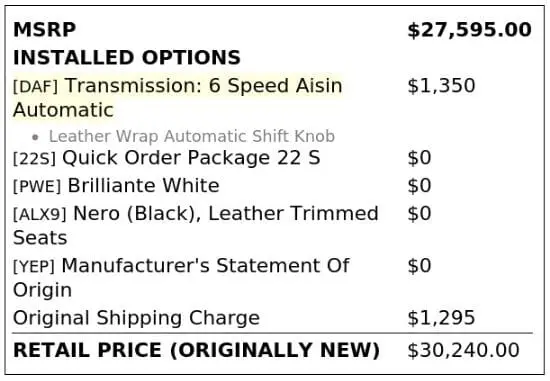Click the Brilliante White color option
The width and height of the screenshot is (550, 381).
coord(143,186)
